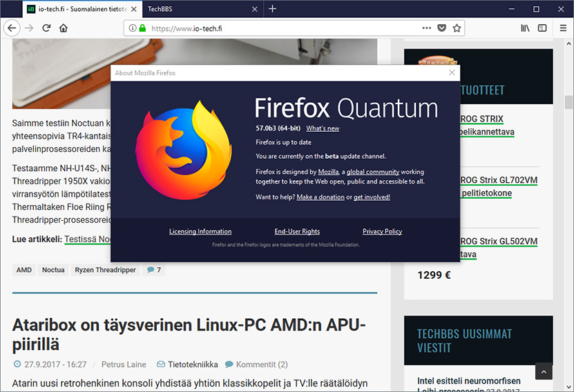Screen dimensions: 574x392
Task: Open a new tab with the plus button
Action: [x=272, y=9]
